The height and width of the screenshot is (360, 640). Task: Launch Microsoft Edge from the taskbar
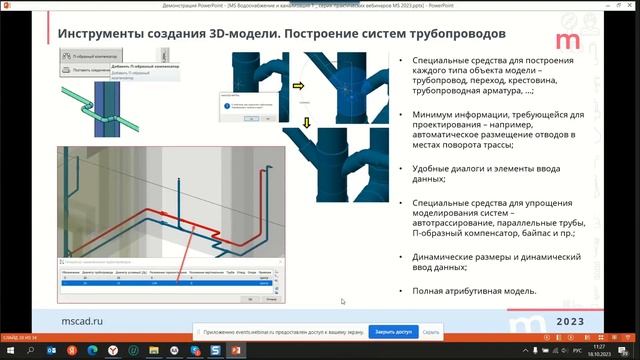point(92,350)
